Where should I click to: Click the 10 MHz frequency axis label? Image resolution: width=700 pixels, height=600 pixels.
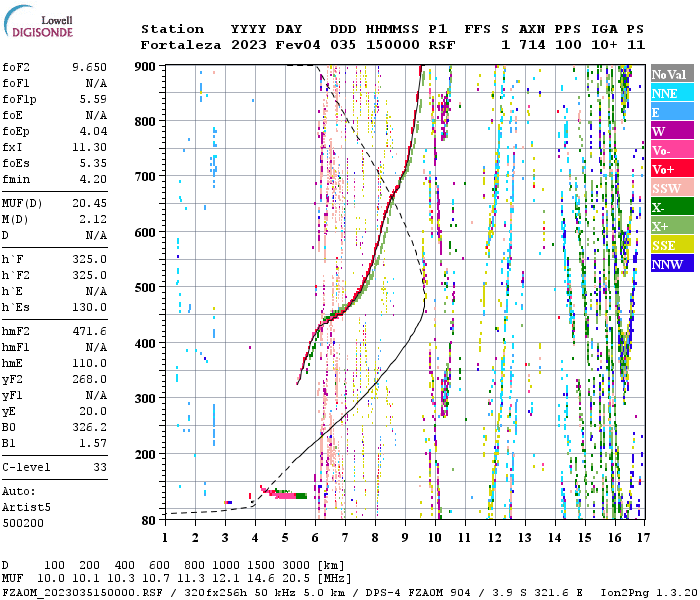pyautogui.click(x=435, y=538)
